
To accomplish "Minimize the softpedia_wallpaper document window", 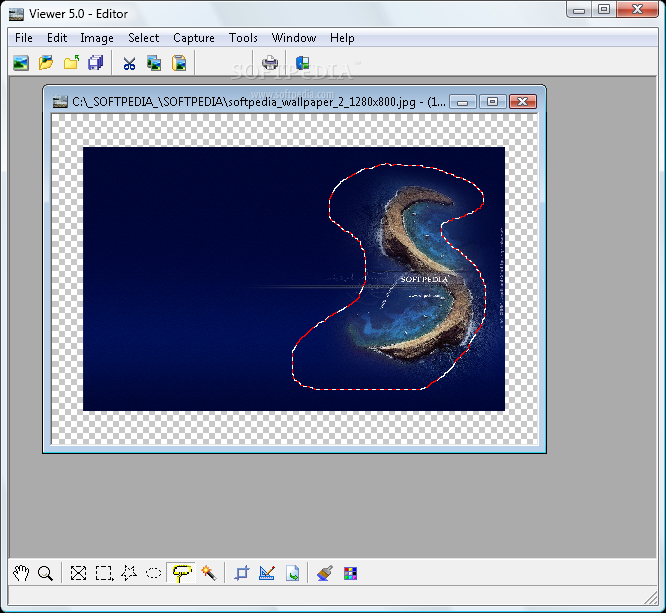I will point(463,102).
